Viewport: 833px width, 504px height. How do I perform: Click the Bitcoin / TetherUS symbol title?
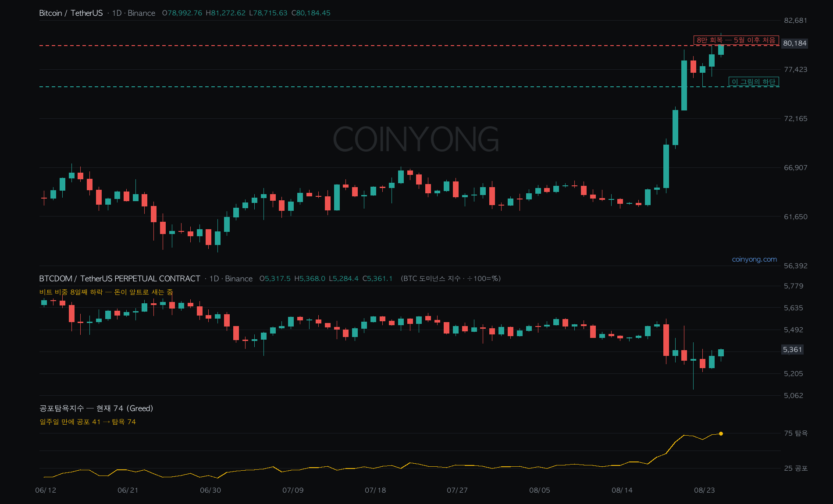[x=71, y=13]
